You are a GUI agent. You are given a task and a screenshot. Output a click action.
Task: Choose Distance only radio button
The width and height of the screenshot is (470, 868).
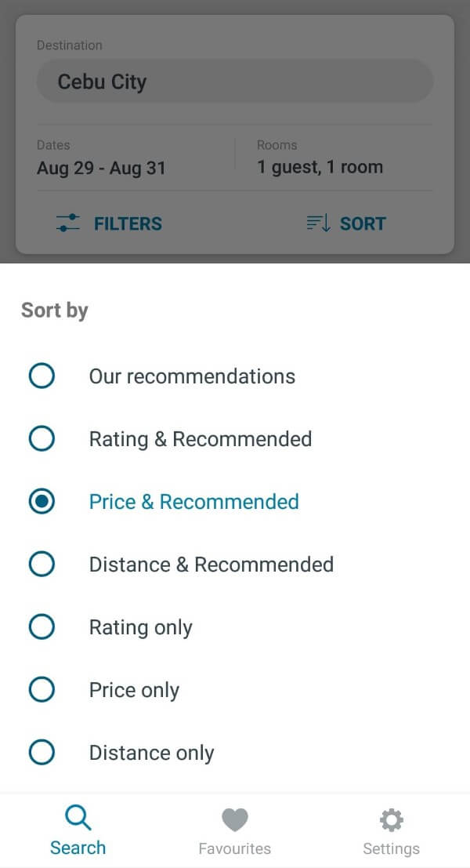tap(42, 753)
